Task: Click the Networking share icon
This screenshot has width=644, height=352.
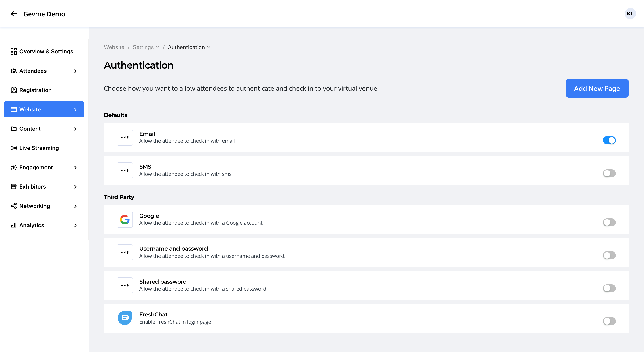Action: (x=13, y=206)
